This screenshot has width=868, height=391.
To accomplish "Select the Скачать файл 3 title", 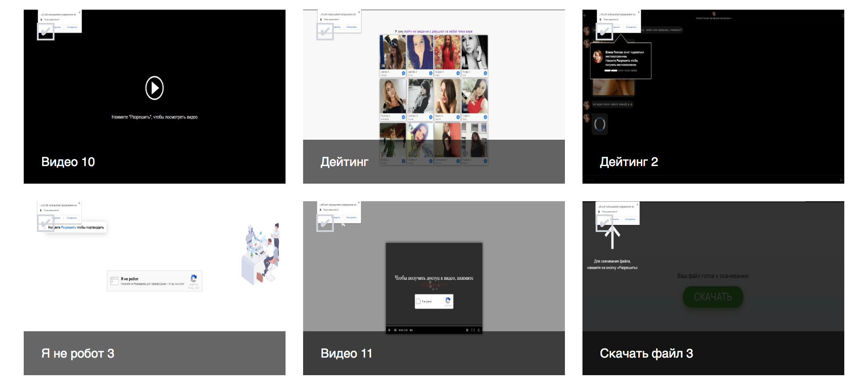I will [646, 354].
